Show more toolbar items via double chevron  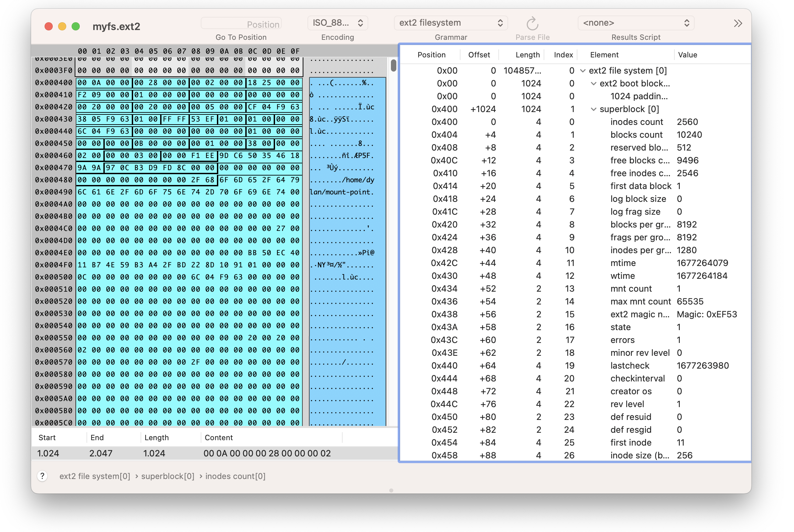tap(738, 23)
